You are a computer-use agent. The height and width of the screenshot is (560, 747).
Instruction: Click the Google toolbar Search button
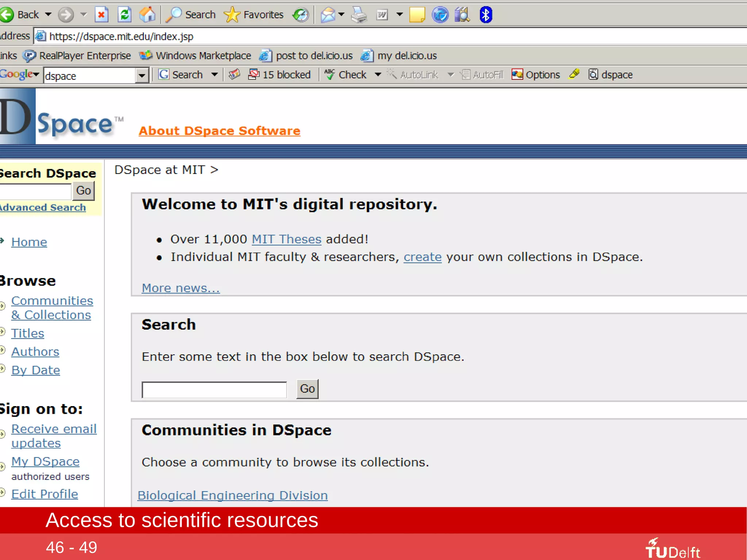pos(181,75)
